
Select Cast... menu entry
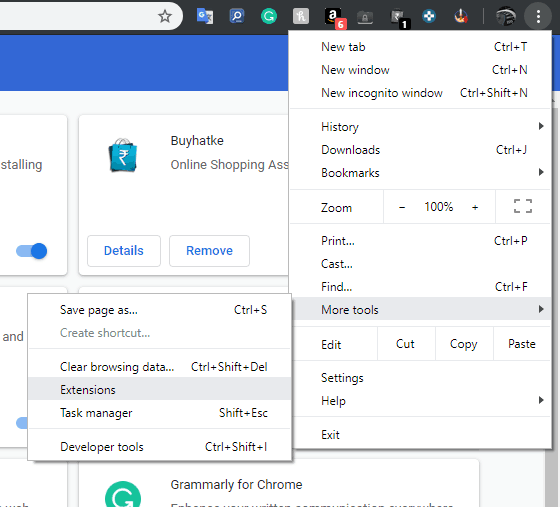point(421,264)
